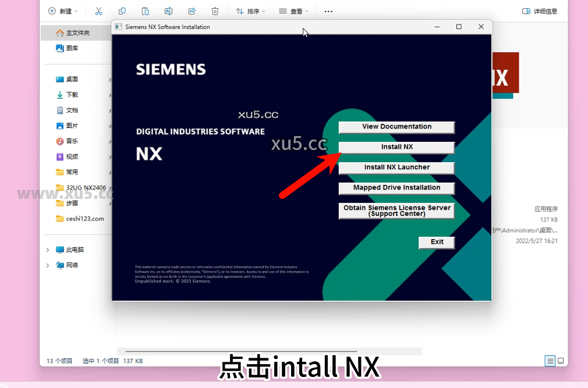Screen dimensions: 588x388
Task: Click the see-more ellipsis in toolbar
Action: tap(328, 10)
